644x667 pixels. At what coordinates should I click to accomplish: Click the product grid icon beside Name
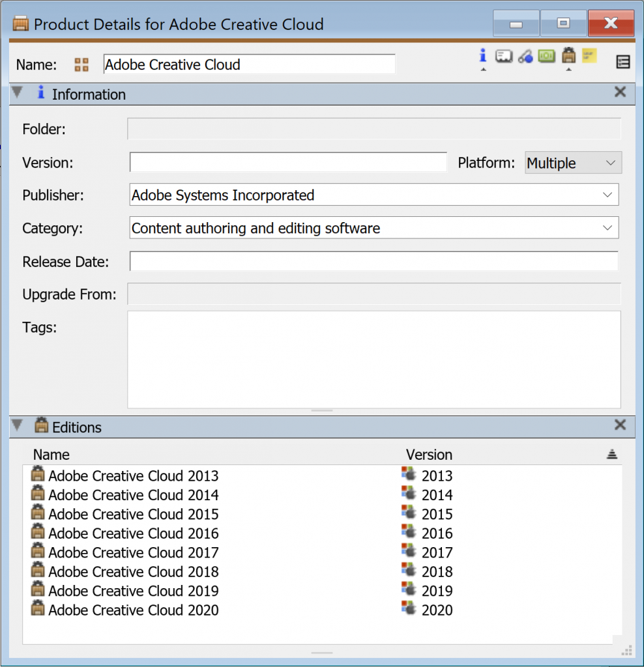(81, 64)
